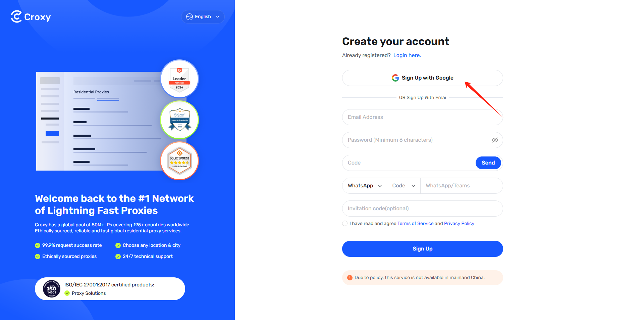
Task: Focus the Email Address field
Action: [x=423, y=117]
